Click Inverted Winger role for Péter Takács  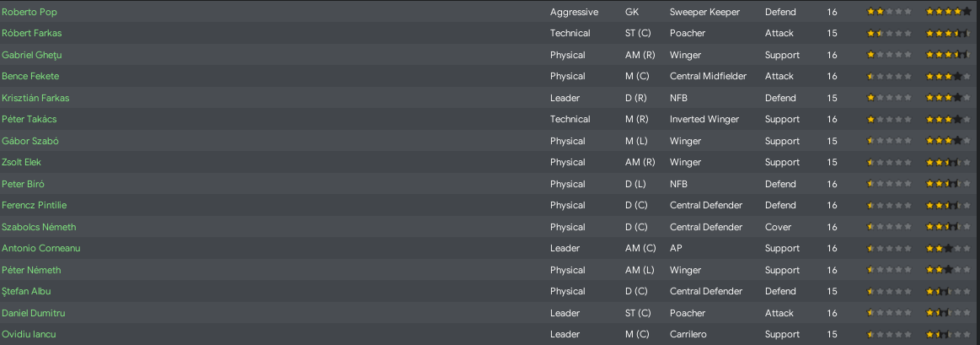(x=704, y=119)
